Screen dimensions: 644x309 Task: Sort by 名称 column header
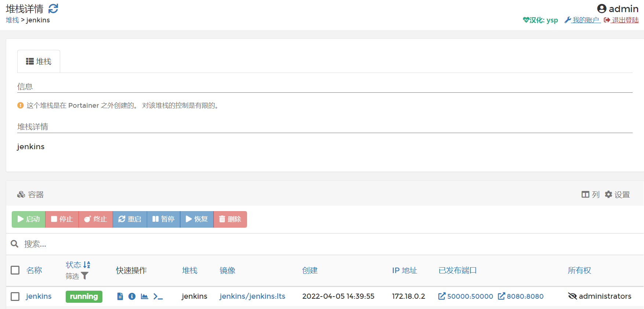34,271
